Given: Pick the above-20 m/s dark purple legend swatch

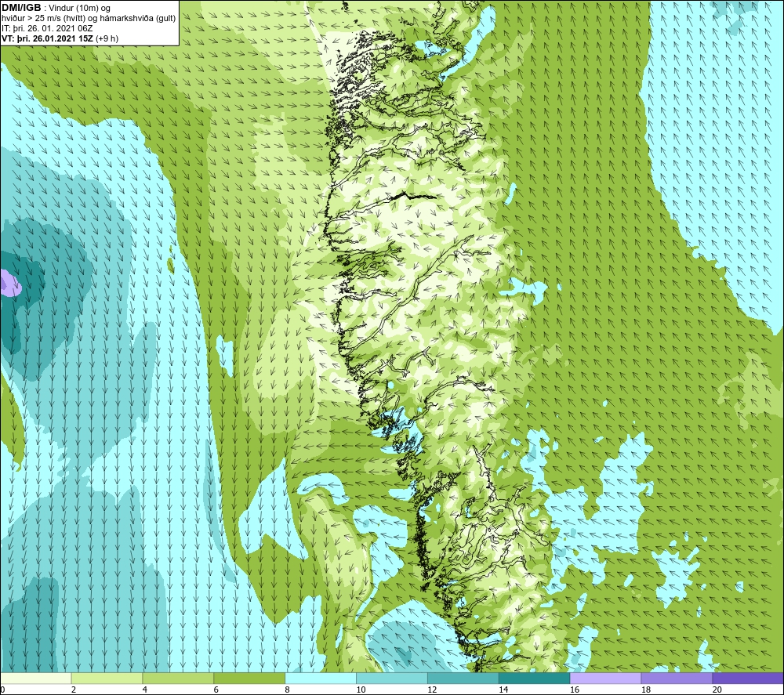Looking at the screenshot, I should click(747, 679).
